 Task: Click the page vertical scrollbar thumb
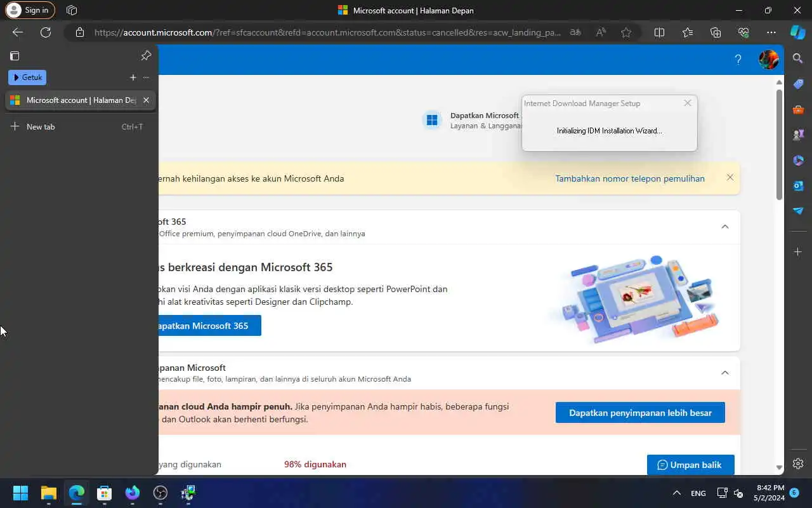779,144
